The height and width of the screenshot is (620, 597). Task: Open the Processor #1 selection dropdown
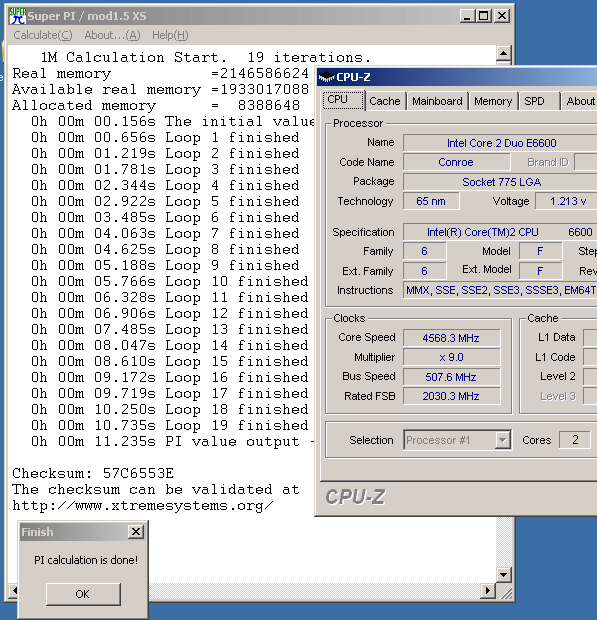click(503, 440)
